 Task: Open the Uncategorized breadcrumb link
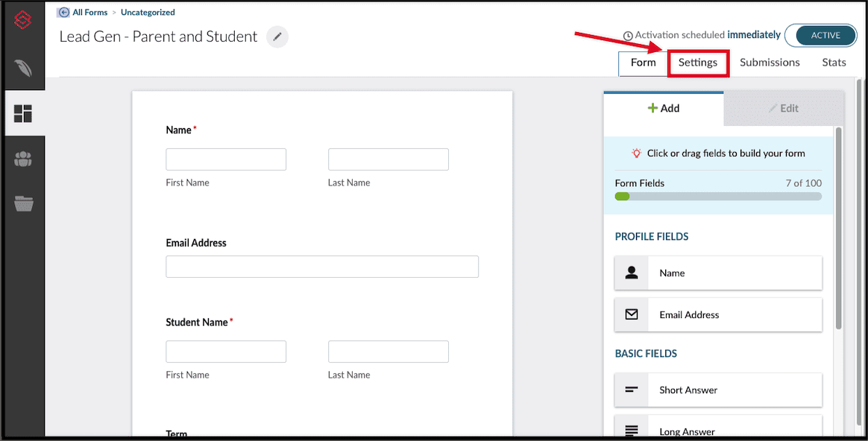click(147, 12)
